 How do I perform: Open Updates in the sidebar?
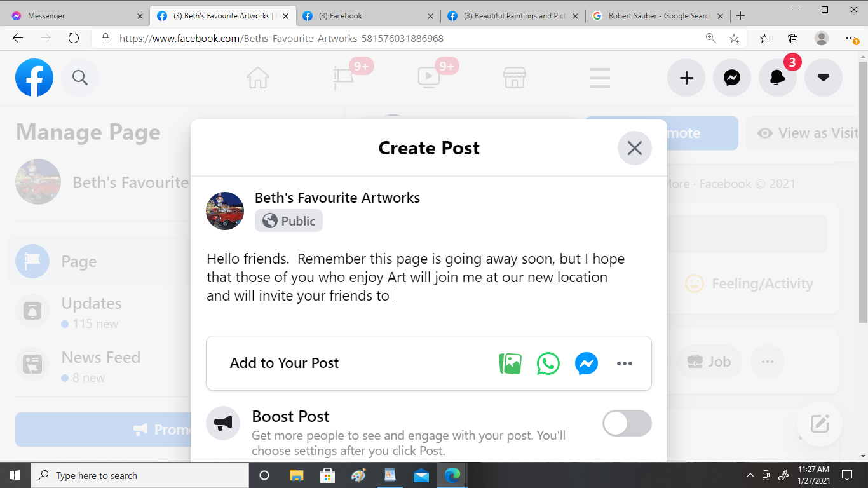tap(99, 313)
